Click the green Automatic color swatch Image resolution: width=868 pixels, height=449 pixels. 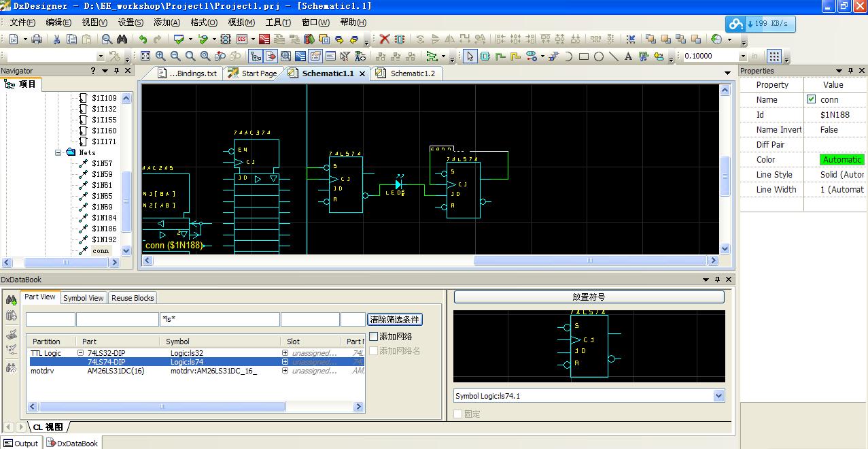pyautogui.click(x=841, y=160)
